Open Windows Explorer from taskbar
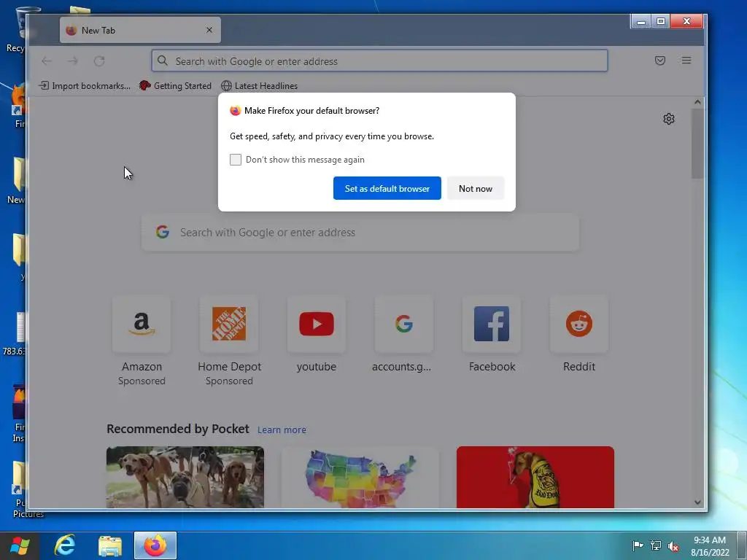 click(110, 545)
